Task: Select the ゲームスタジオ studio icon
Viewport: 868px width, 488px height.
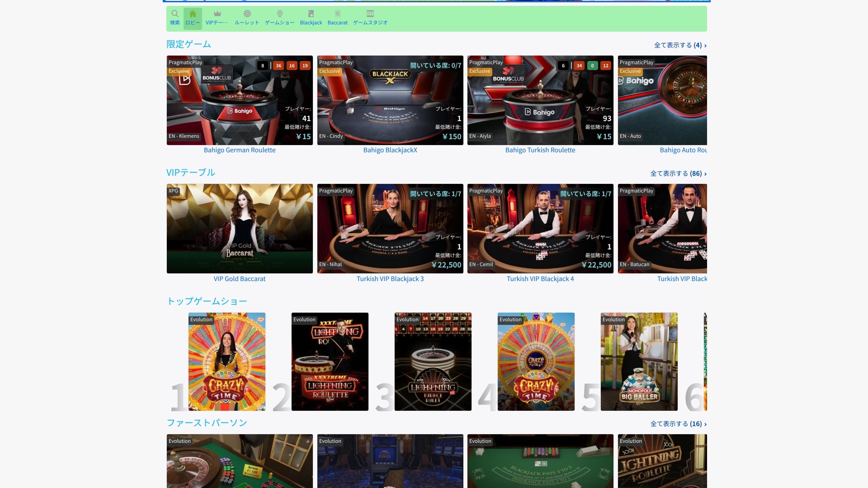Action: click(370, 14)
